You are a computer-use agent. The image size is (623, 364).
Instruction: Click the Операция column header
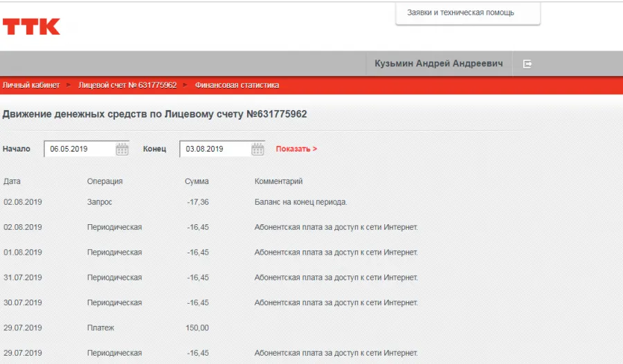[105, 181]
